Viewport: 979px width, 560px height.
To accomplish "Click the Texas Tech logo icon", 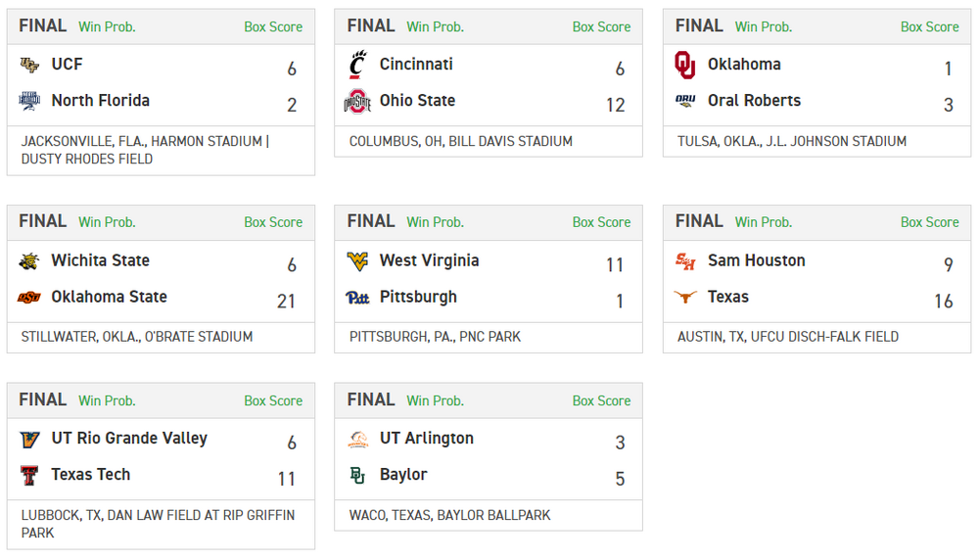I will 29,475.
